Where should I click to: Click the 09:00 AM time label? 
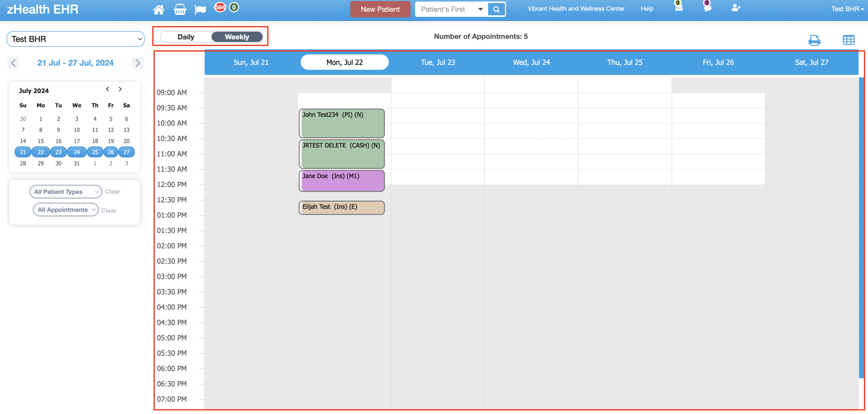(172, 92)
